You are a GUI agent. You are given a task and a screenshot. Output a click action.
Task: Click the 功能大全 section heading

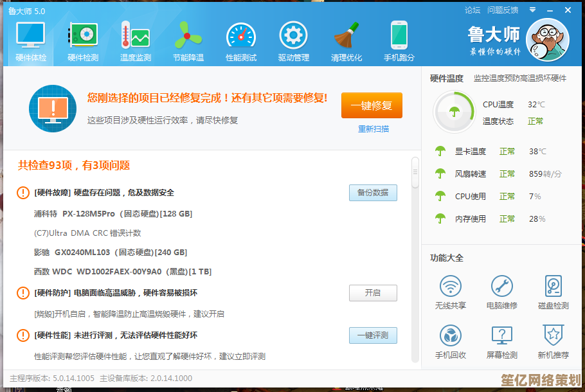coord(447,258)
